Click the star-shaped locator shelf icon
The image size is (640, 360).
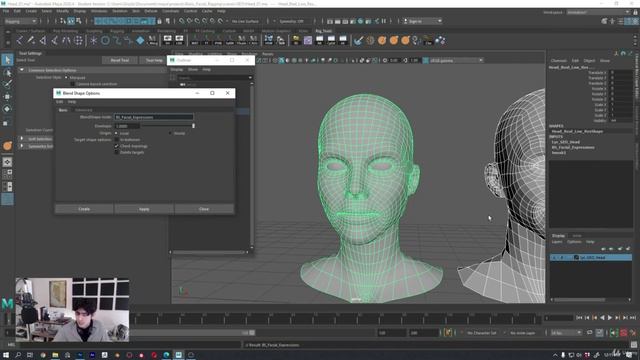click(94, 40)
